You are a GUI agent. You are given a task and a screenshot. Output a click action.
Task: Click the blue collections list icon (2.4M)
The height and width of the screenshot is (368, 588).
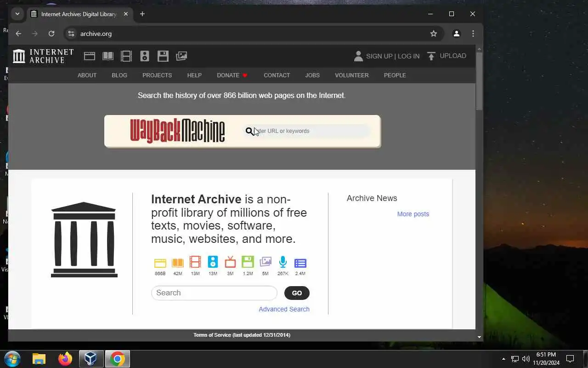pyautogui.click(x=300, y=263)
